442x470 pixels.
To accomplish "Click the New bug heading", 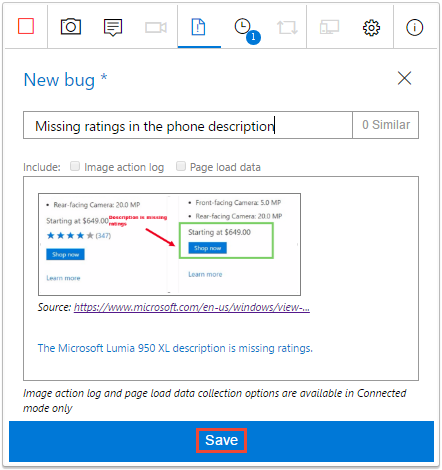I will pos(65,80).
